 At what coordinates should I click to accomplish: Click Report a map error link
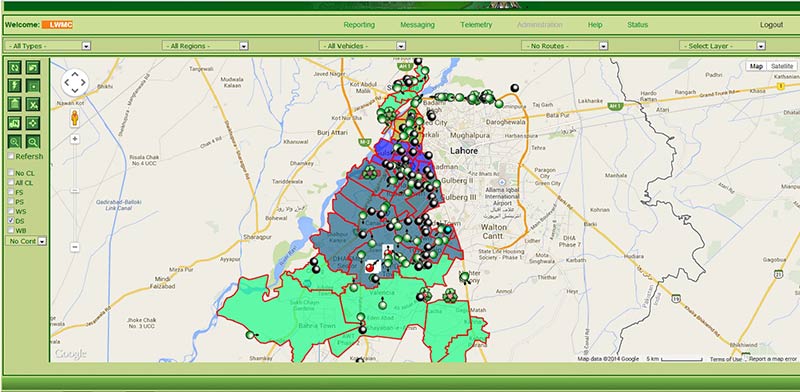pyautogui.click(x=772, y=359)
